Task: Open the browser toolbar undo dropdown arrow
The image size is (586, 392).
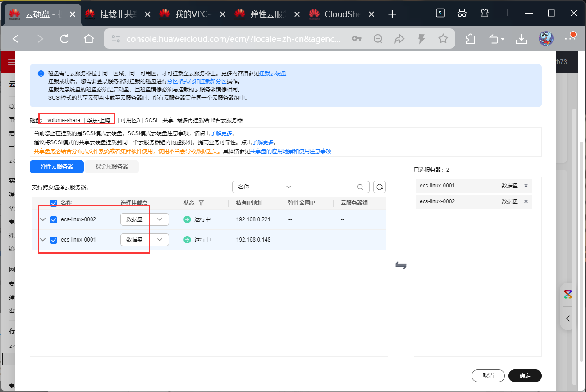Action: [503, 40]
